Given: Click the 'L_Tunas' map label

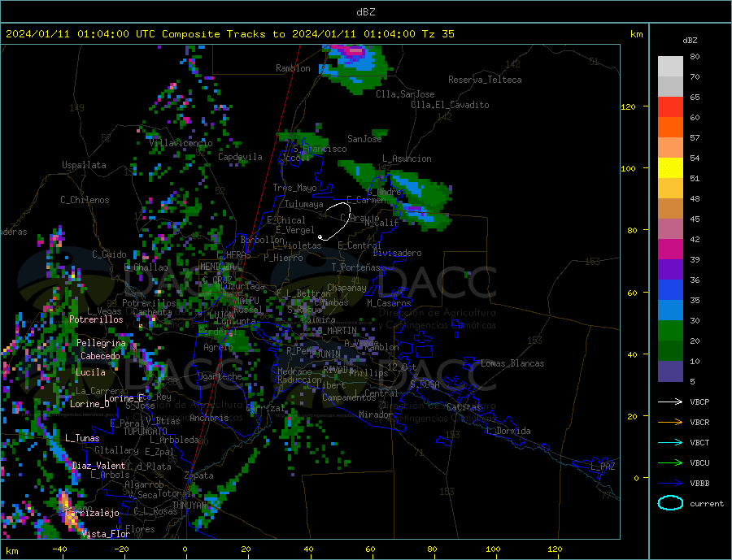Looking at the screenshot, I should pyautogui.click(x=82, y=438).
